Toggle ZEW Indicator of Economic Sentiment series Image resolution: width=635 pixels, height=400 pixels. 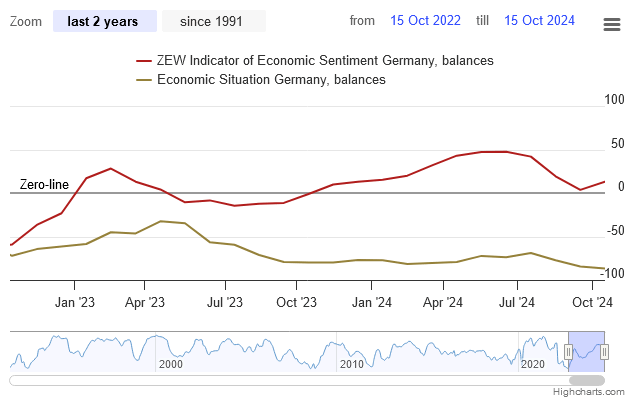(x=325, y=61)
